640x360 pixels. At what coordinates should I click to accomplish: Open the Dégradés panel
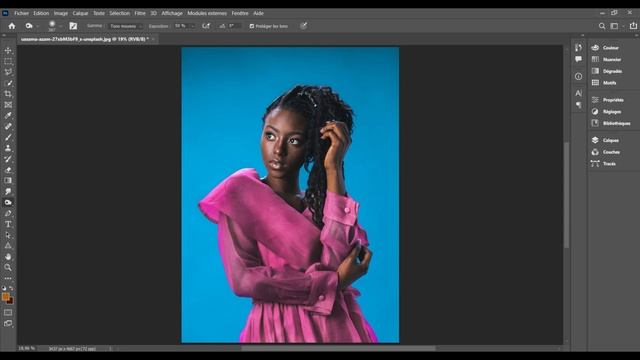click(x=612, y=71)
